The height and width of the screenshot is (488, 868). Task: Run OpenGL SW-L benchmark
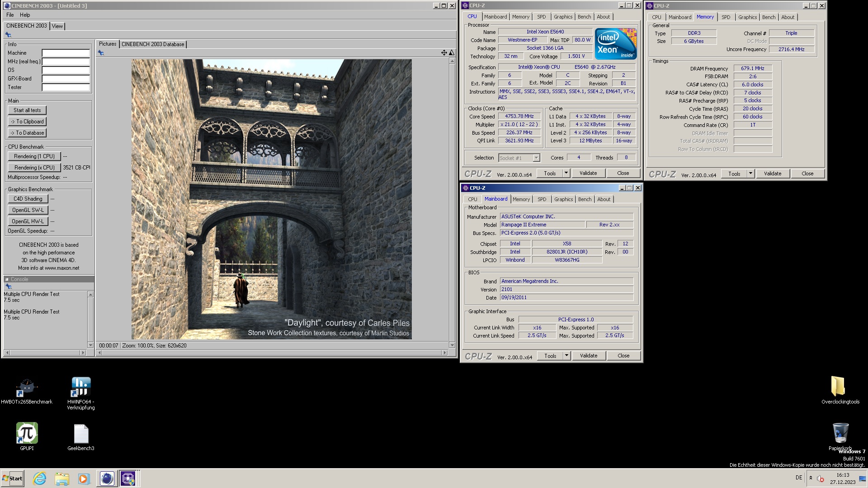28,210
